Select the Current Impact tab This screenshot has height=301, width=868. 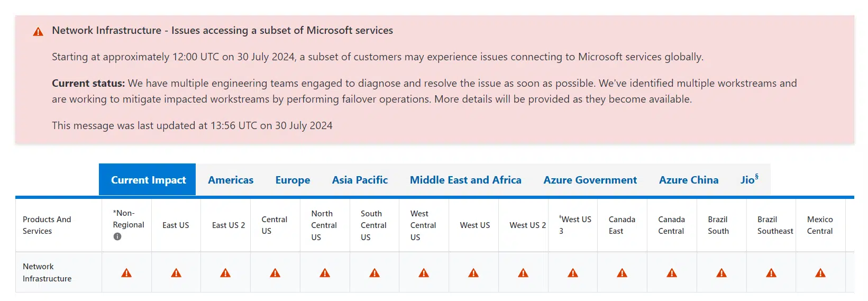pos(148,180)
